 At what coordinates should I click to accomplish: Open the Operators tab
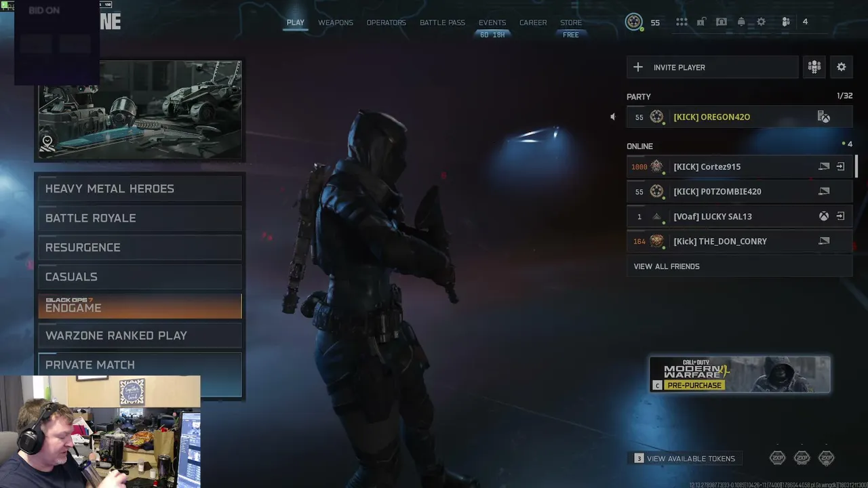[x=387, y=22]
